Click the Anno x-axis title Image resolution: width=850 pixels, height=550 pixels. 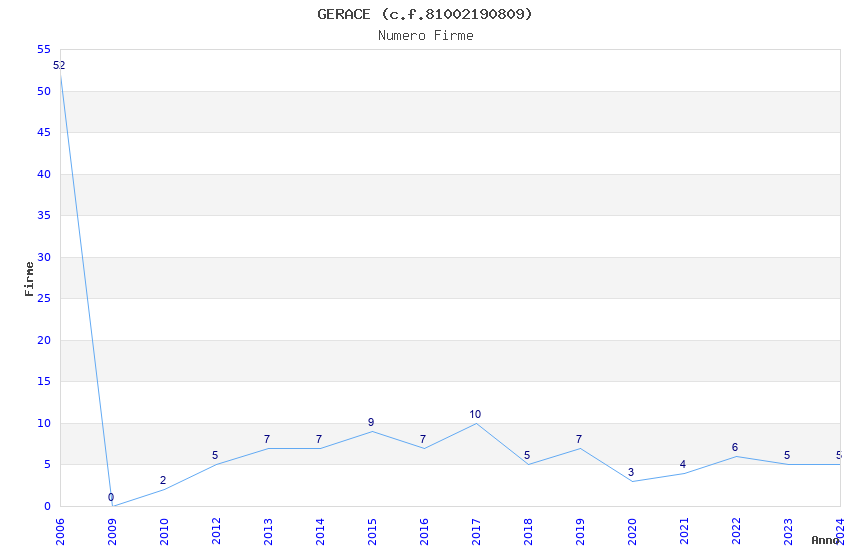pyautogui.click(x=827, y=540)
